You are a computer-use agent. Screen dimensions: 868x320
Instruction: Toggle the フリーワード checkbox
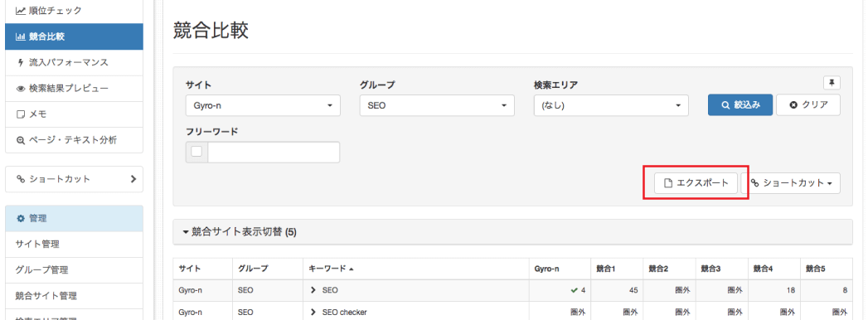[196, 153]
